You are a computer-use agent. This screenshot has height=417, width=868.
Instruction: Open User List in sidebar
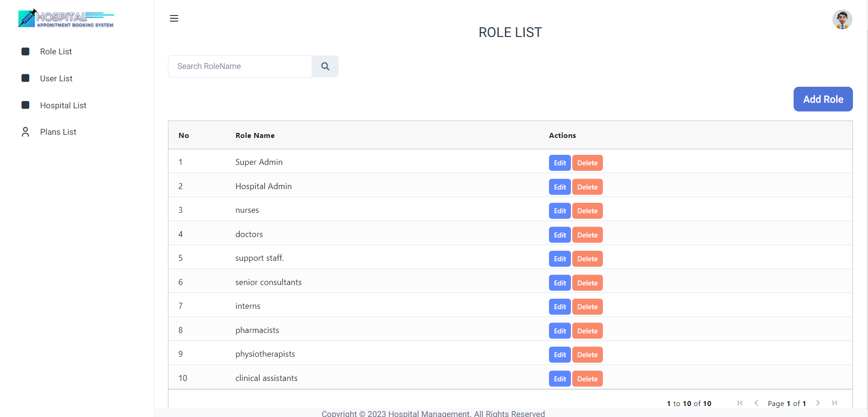56,79
